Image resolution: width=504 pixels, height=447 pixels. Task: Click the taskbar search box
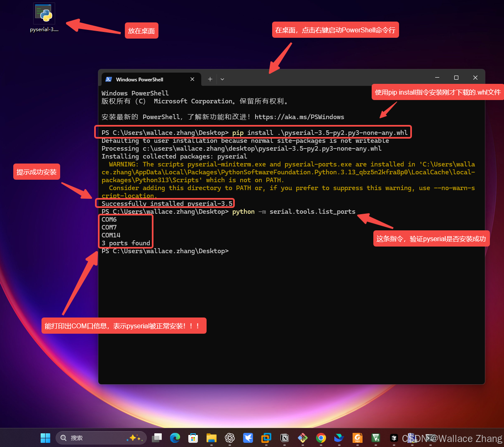click(101, 438)
